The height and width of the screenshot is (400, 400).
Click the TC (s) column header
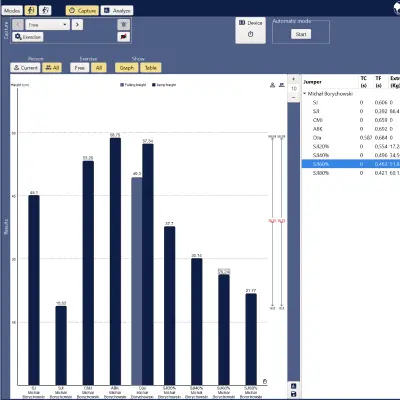click(363, 82)
